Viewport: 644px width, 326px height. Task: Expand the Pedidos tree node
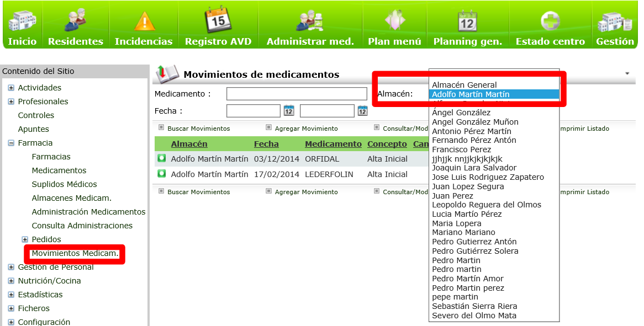point(25,239)
